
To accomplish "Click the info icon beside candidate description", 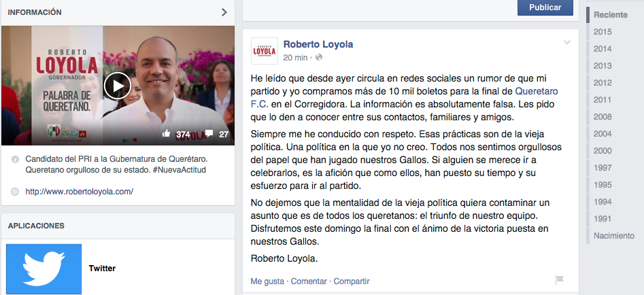I will [15, 159].
